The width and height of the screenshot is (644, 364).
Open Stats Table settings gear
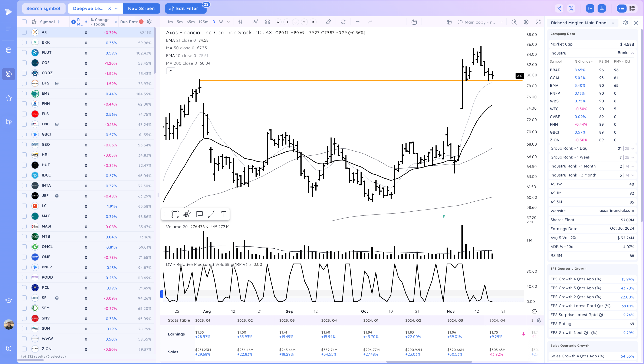click(539, 320)
